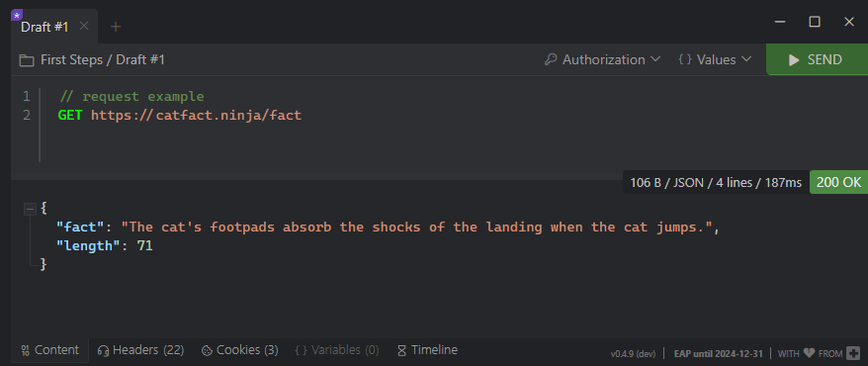Close the Draft #1 tab
The height and width of the screenshot is (366, 868).
point(84,26)
